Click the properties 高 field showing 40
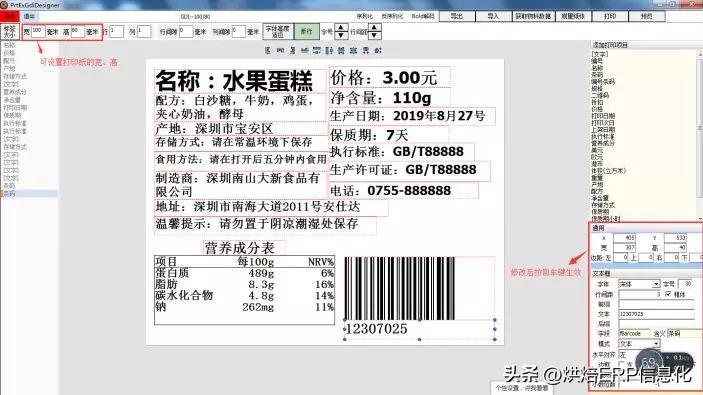This screenshot has width=703, height=395. 675,247
